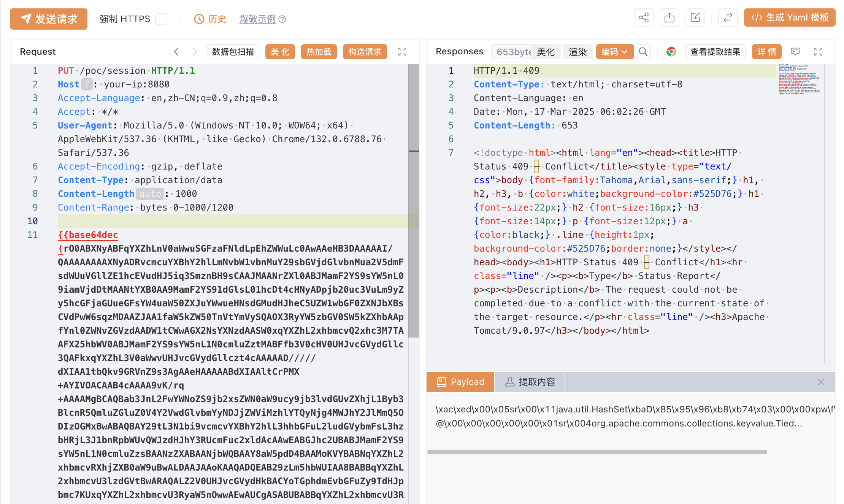844x504 pixels.
Task: Click the 发送请求 send button
Action: [49, 19]
